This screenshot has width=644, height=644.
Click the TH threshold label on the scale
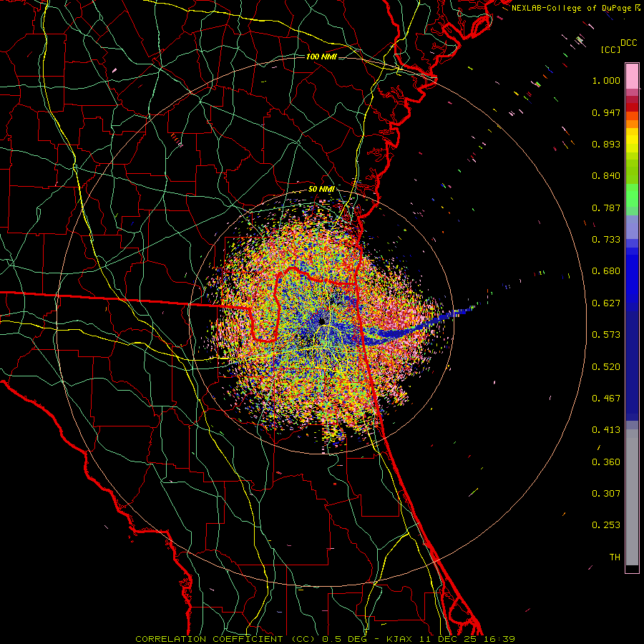pyautogui.click(x=615, y=557)
